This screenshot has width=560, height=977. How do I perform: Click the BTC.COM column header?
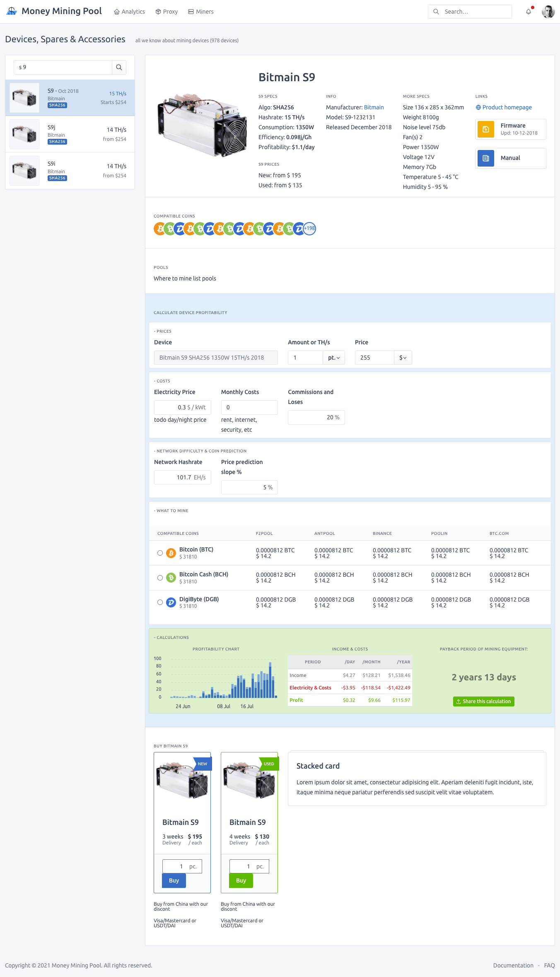click(x=499, y=533)
